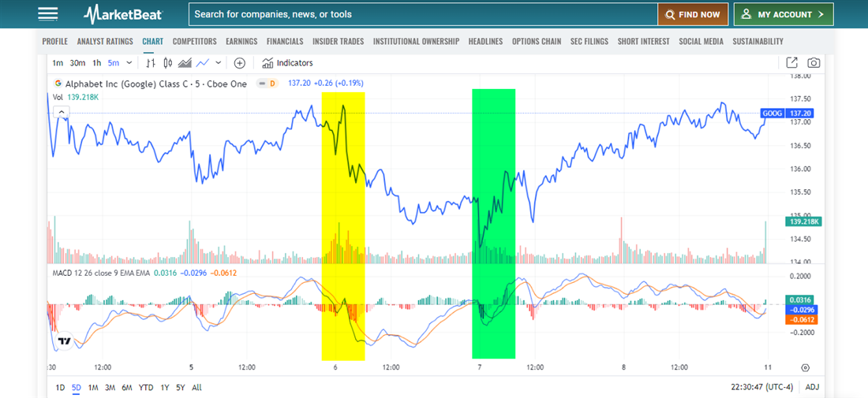Open the Indicators button

point(287,63)
